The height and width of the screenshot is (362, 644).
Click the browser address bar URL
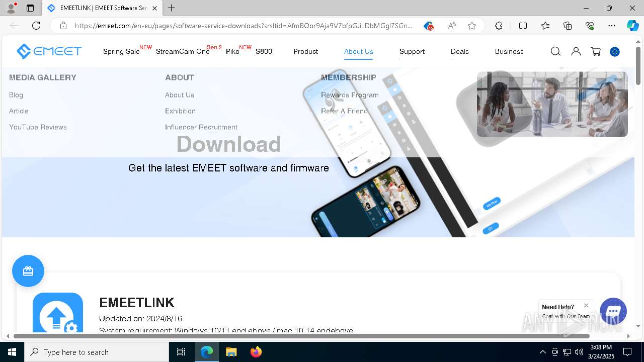pyautogui.click(x=243, y=26)
